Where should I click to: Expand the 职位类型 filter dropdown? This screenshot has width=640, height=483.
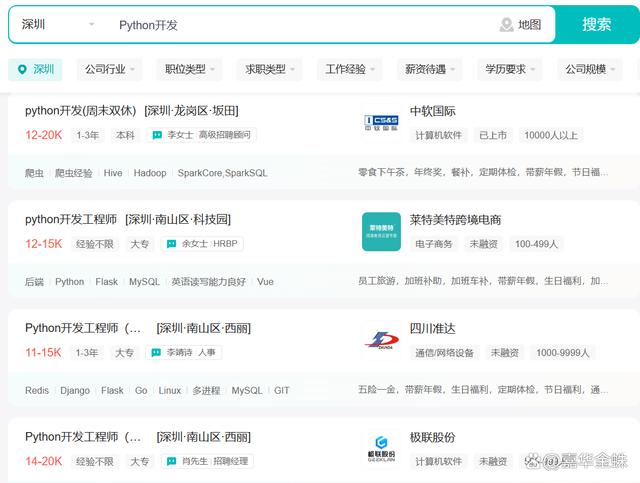coord(191,70)
